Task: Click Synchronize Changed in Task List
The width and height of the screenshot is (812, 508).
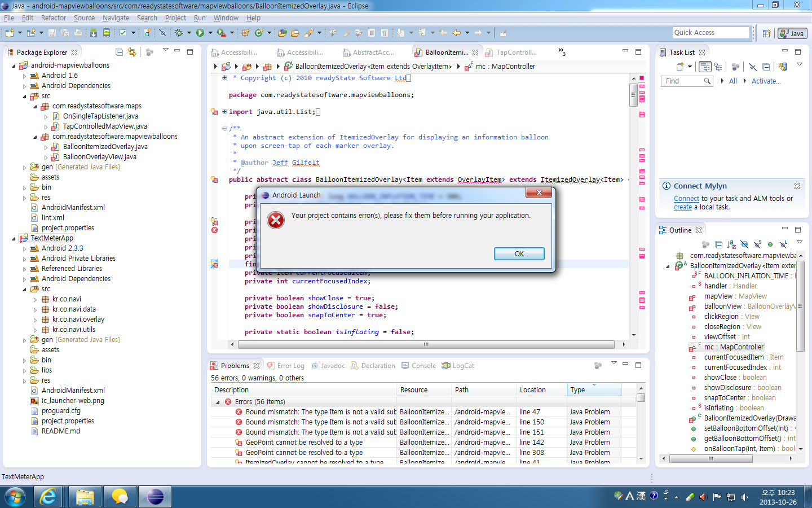Action: point(783,67)
